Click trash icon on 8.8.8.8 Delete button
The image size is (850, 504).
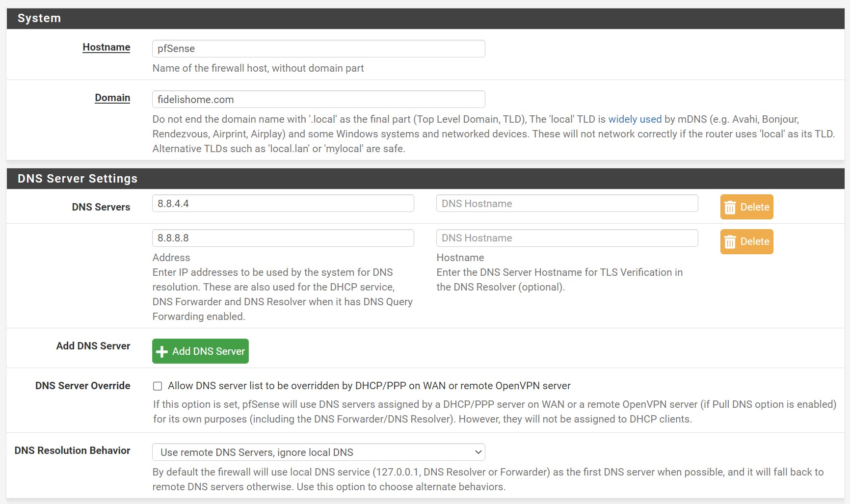(730, 242)
